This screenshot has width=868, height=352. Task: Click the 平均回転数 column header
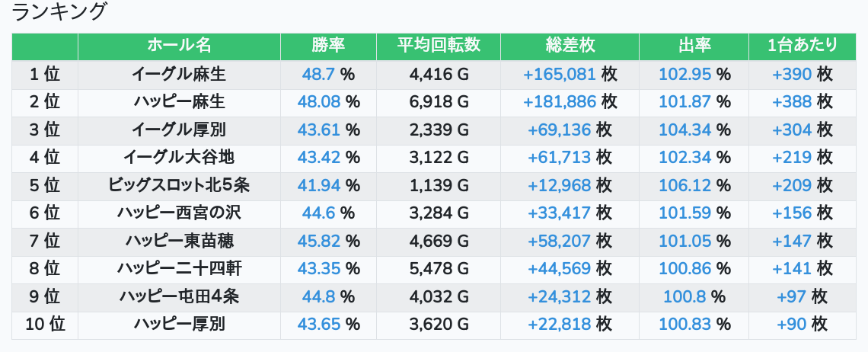point(439,46)
